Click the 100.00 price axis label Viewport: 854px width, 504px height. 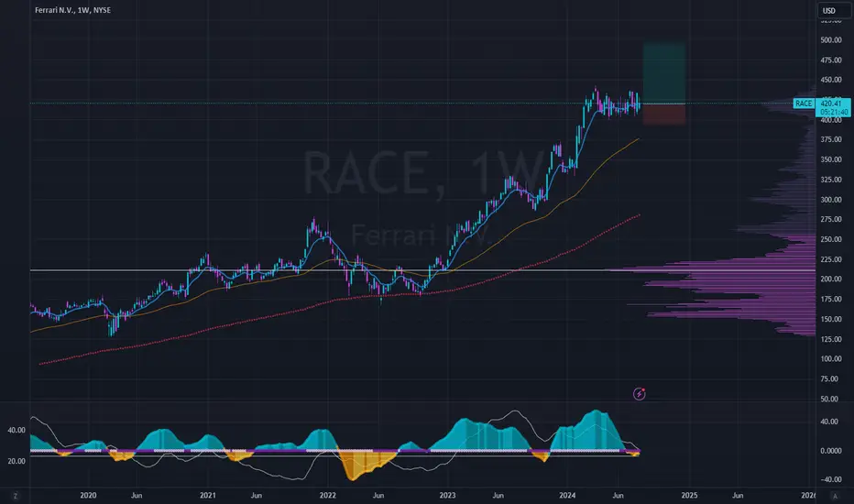(831, 359)
